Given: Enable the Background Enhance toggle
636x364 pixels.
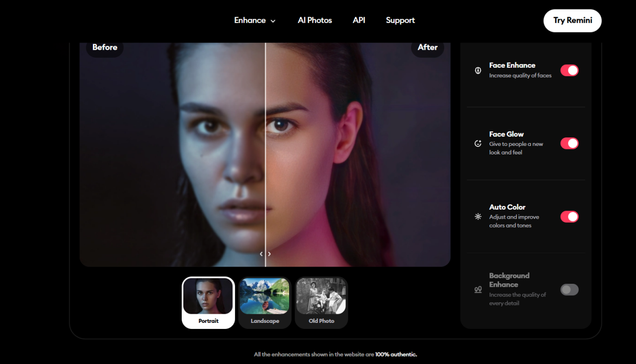Looking at the screenshot, I should (x=569, y=290).
